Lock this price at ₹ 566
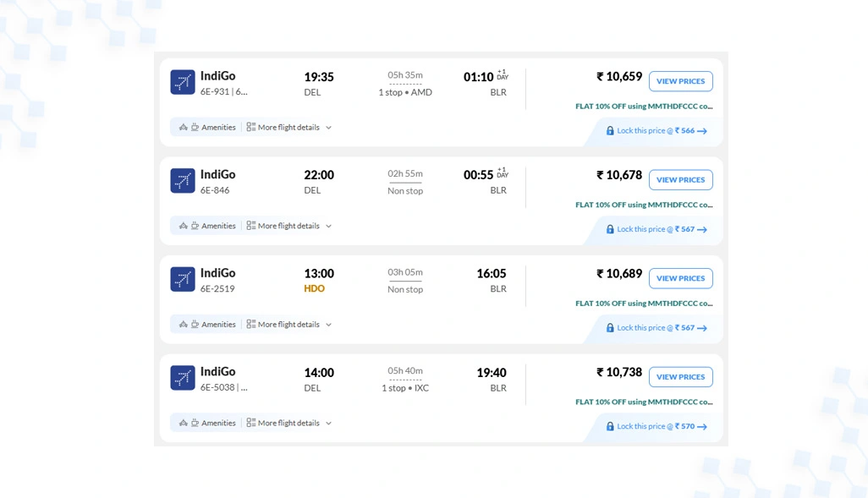The width and height of the screenshot is (868, 498). (656, 130)
